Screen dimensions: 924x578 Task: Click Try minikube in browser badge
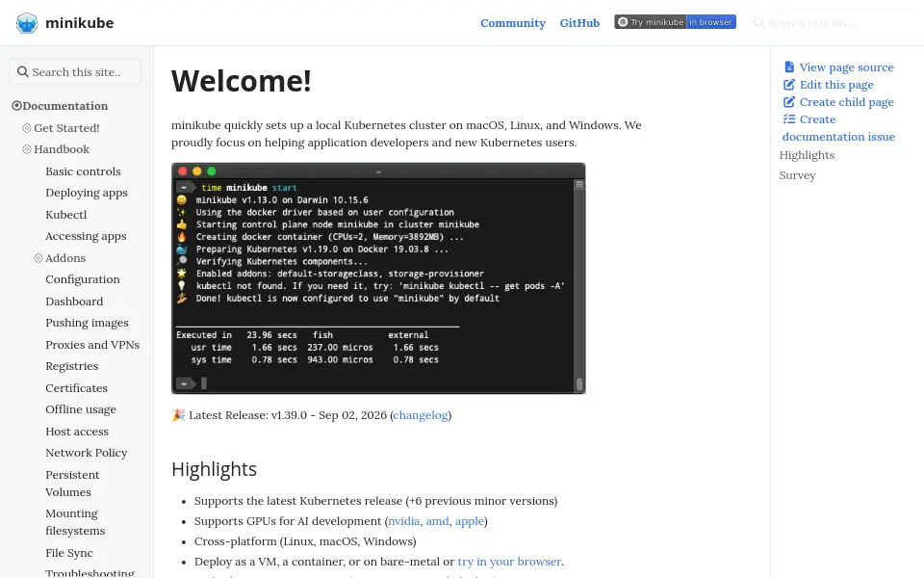[x=676, y=22]
